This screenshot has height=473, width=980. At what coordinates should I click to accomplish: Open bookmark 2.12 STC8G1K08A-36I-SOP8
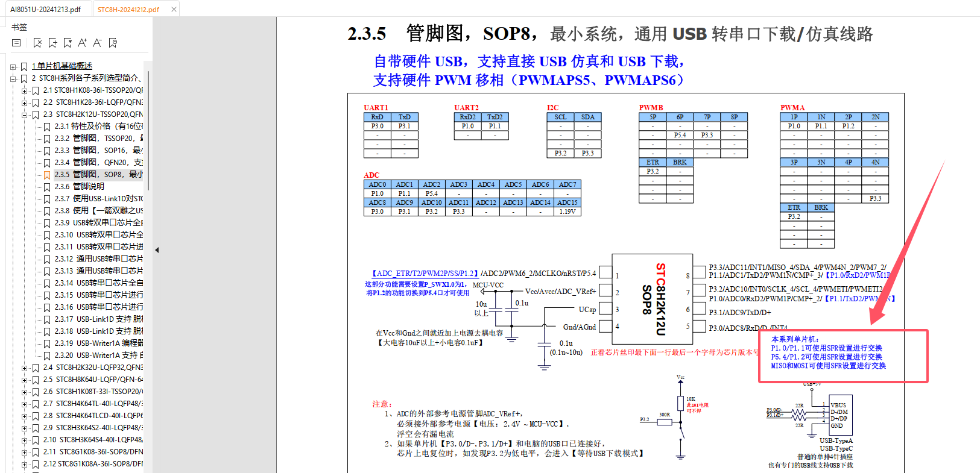click(x=93, y=464)
